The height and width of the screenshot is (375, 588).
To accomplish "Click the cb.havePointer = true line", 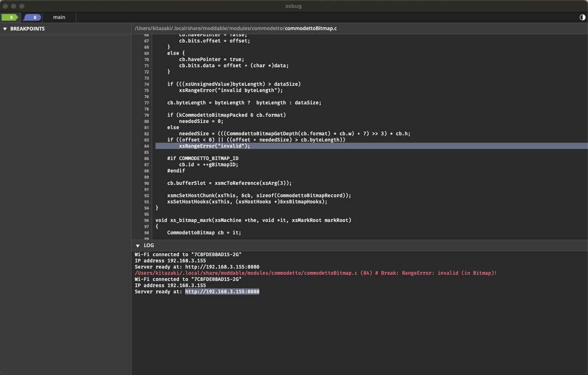I will [212, 59].
